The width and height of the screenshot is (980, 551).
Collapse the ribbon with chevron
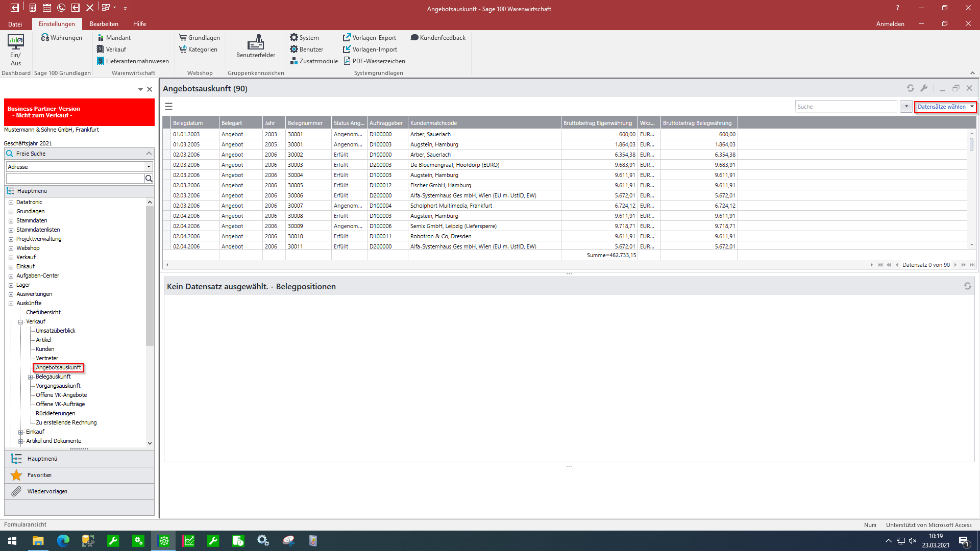pyautogui.click(x=972, y=73)
